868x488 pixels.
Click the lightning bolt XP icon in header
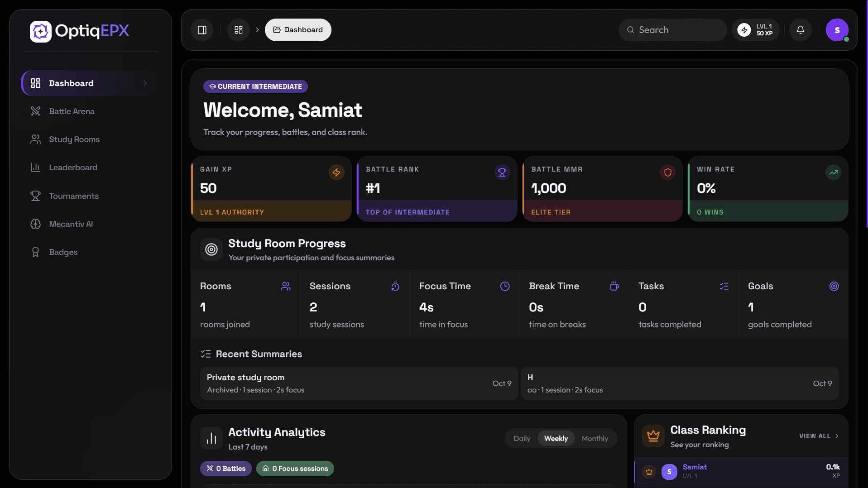(744, 30)
